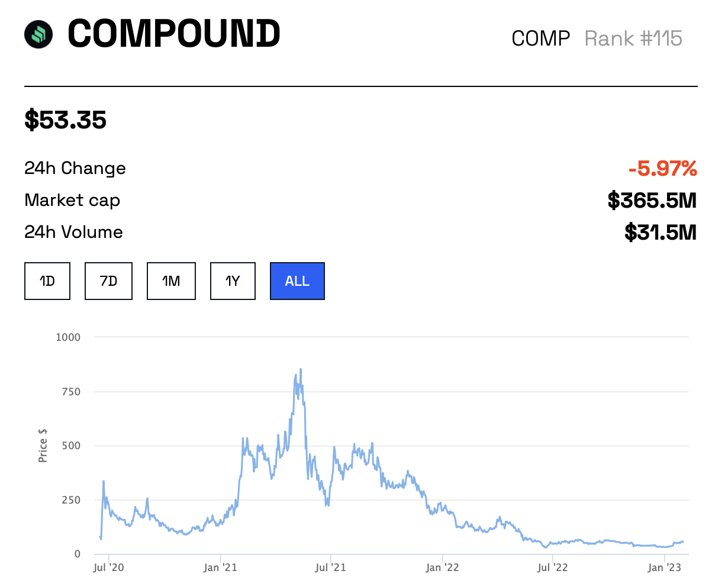Click the -5.97% 24h change value
The image size is (728, 587).
click(663, 169)
